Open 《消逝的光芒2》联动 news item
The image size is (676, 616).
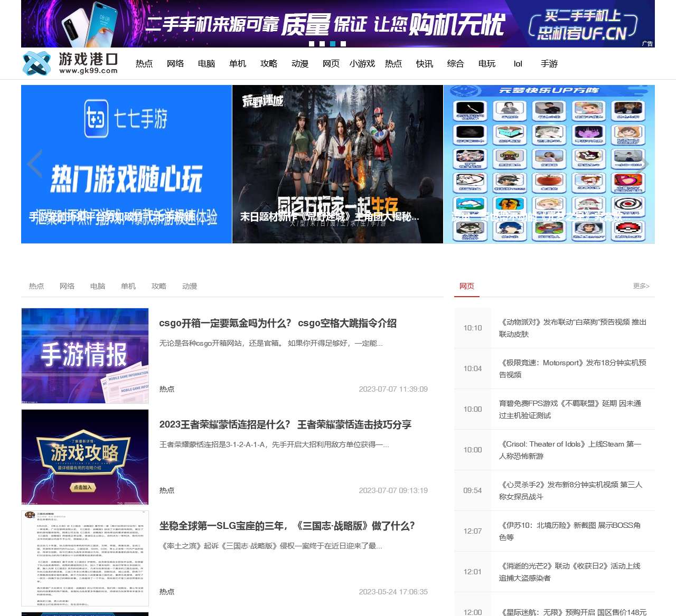point(570,572)
